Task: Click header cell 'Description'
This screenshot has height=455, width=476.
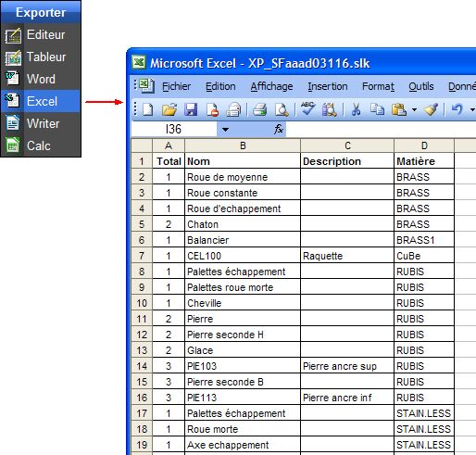Action: (347, 161)
